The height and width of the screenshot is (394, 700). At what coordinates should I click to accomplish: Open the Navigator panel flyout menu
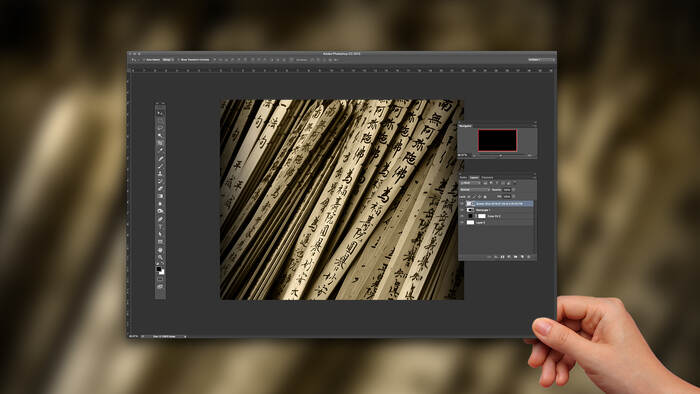534,126
